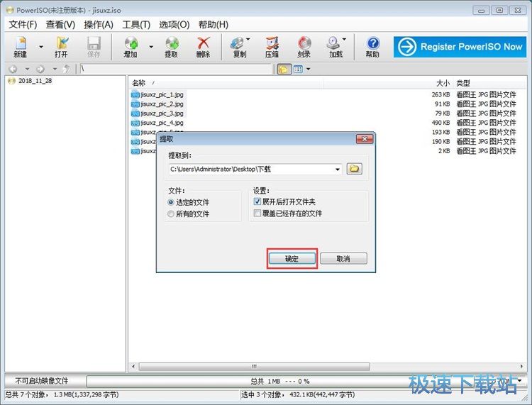Click the image size progress bar
Image resolution: width=532 pixels, height=405 pixels.
(280, 382)
